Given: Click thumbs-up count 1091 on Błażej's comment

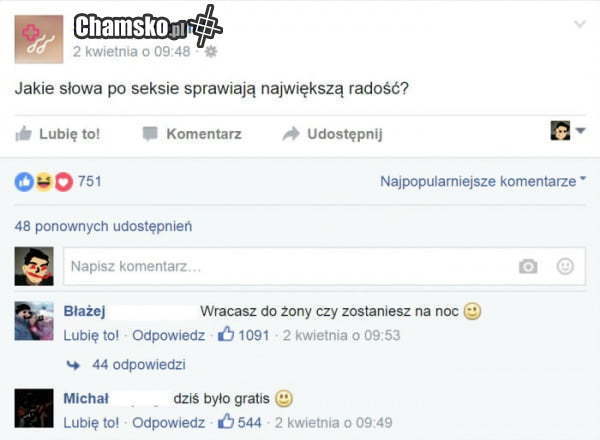Looking at the screenshot, I should [x=244, y=335].
